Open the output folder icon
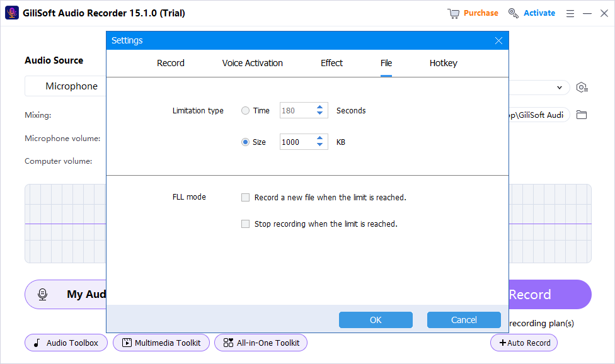This screenshot has width=615, height=364. coord(581,115)
